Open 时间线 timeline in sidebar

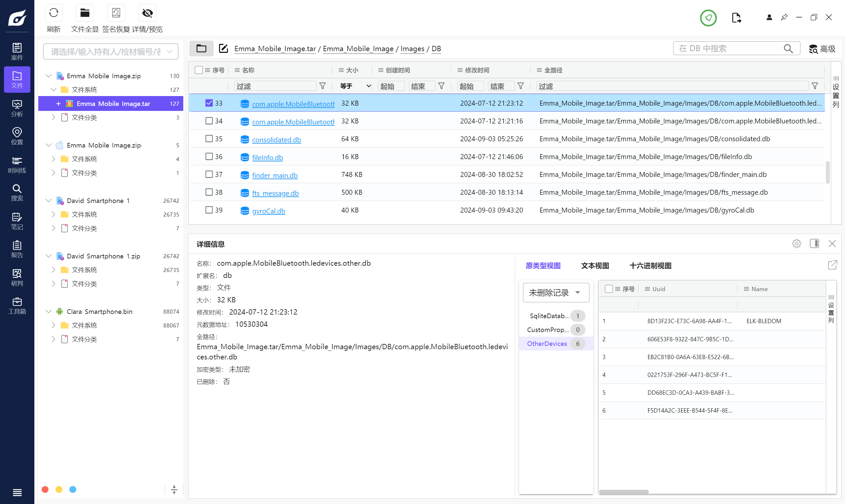17,165
